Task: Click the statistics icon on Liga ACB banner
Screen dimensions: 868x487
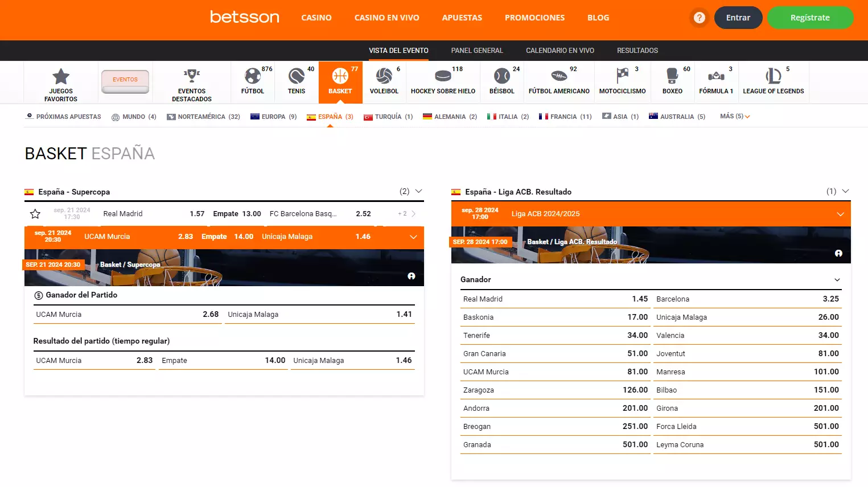Action: 838,253
